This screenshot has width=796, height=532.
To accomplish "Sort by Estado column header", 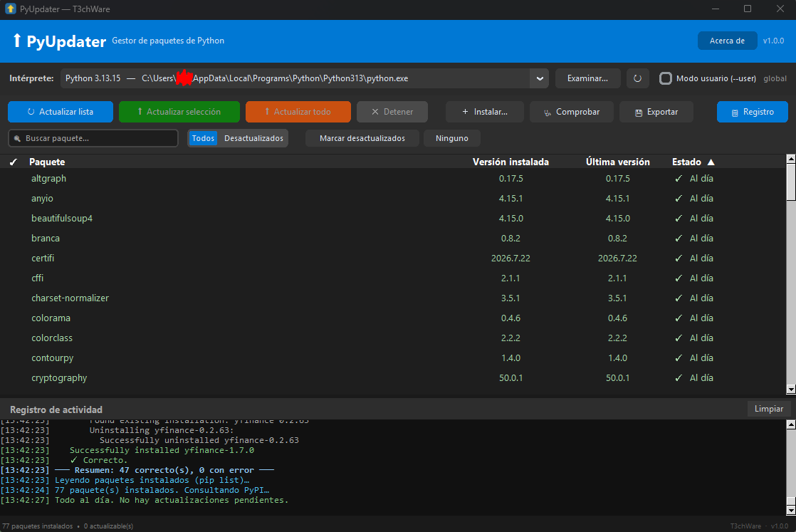I will tap(686, 162).
